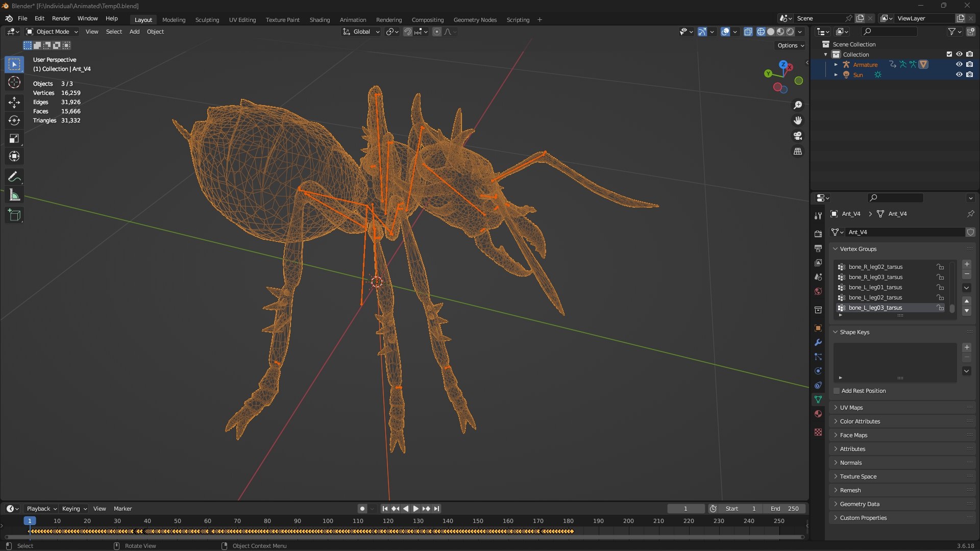This screenshot has width=980, height=551.
Task: Select the Rotate tool
Action: [x=14, y=120]
